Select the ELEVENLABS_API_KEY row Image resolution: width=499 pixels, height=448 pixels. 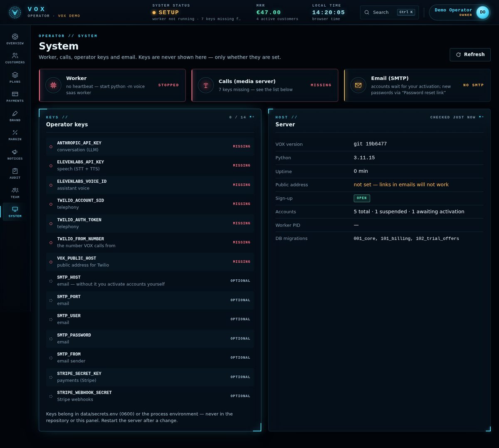[150, 165]
